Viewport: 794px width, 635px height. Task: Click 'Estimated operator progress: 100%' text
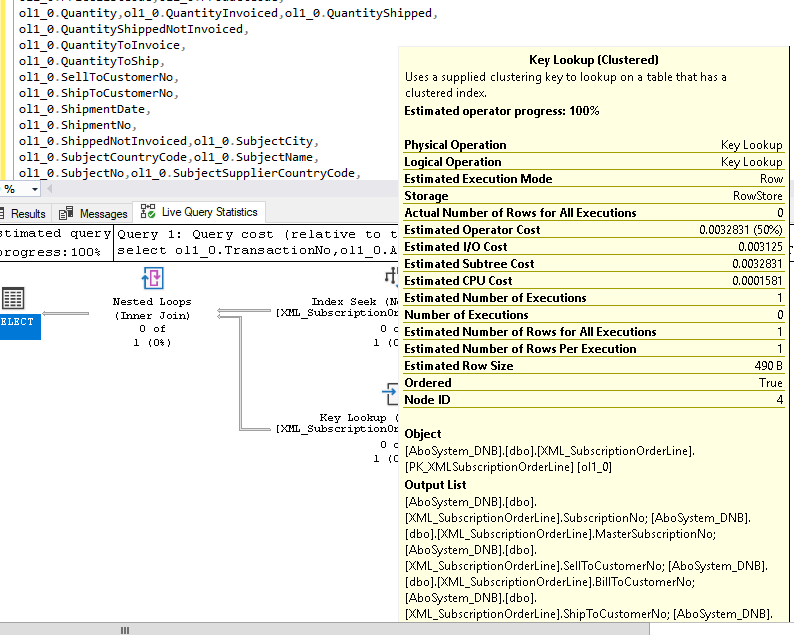501,111
